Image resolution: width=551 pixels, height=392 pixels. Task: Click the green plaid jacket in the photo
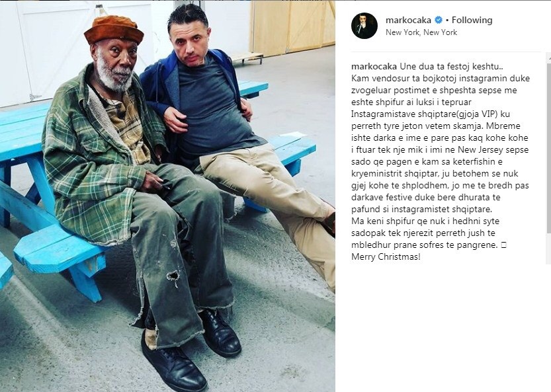click(93, 155)
